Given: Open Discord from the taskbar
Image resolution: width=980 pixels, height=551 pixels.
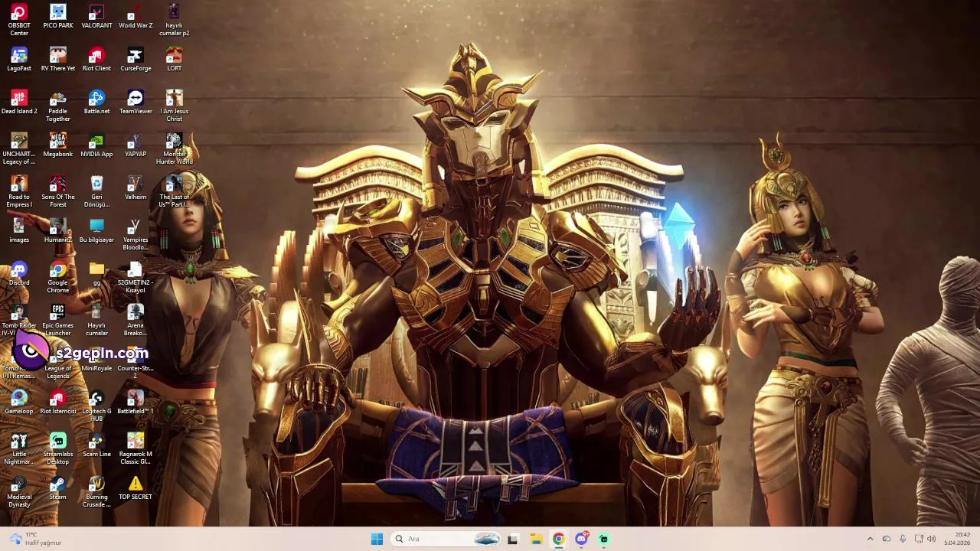Looking at the screenshot, I should pyautogui.click(x=581, y=539).
